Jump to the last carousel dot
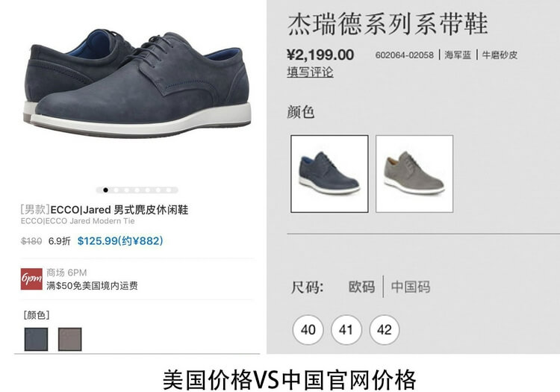This screenshot has height=392, width=560. tap(169, 190)
